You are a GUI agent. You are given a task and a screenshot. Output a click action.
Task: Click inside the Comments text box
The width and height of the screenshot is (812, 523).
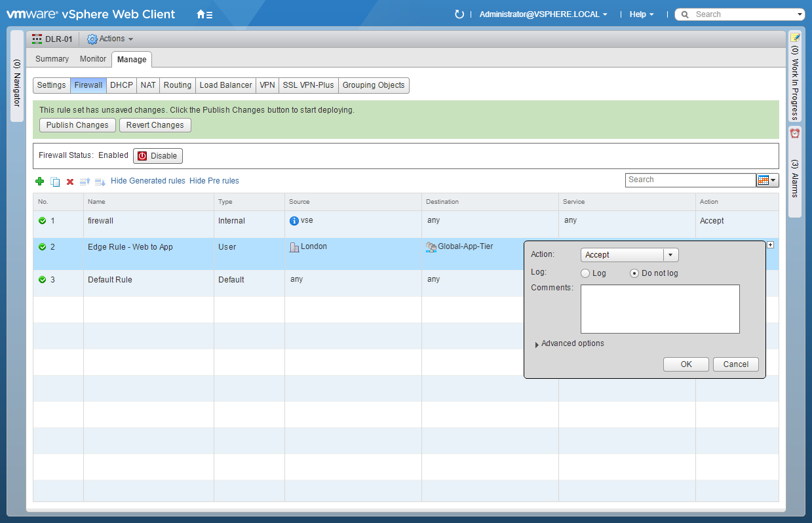click(x=660, y=309)
